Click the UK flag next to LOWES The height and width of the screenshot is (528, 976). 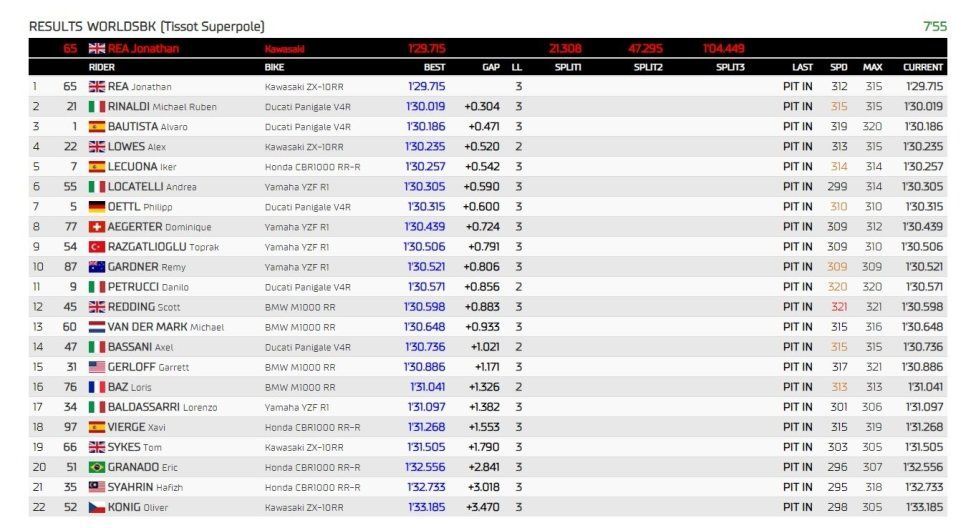[96, 146]
